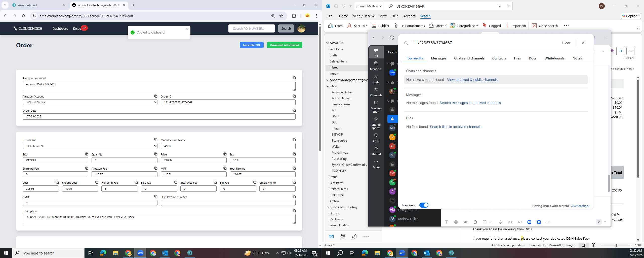Image resolution: width=644 pixels, height=258 pixels.
Task: Click the Generate PDF button
Action: (x=252, y=45)
